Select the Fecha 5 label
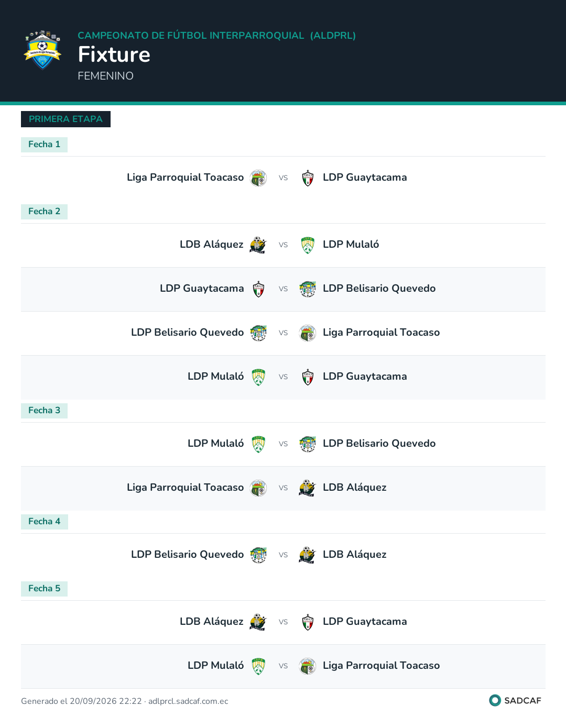566x728 pixels. tap(44, 589)
